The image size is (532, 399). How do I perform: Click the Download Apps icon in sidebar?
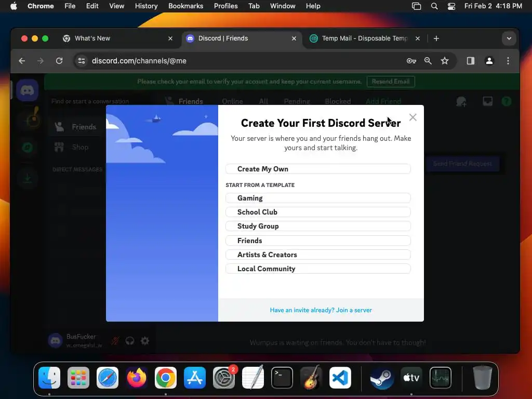pyautogui.click(x=28, y=178)
